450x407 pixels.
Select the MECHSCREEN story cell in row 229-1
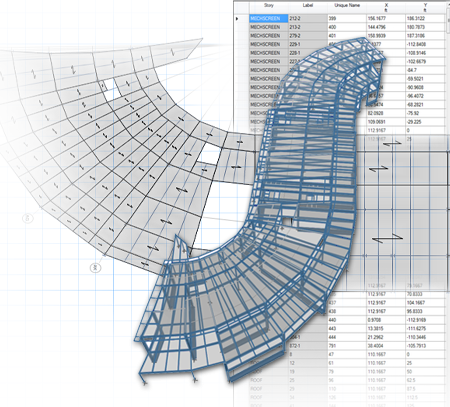pos(269,44)
